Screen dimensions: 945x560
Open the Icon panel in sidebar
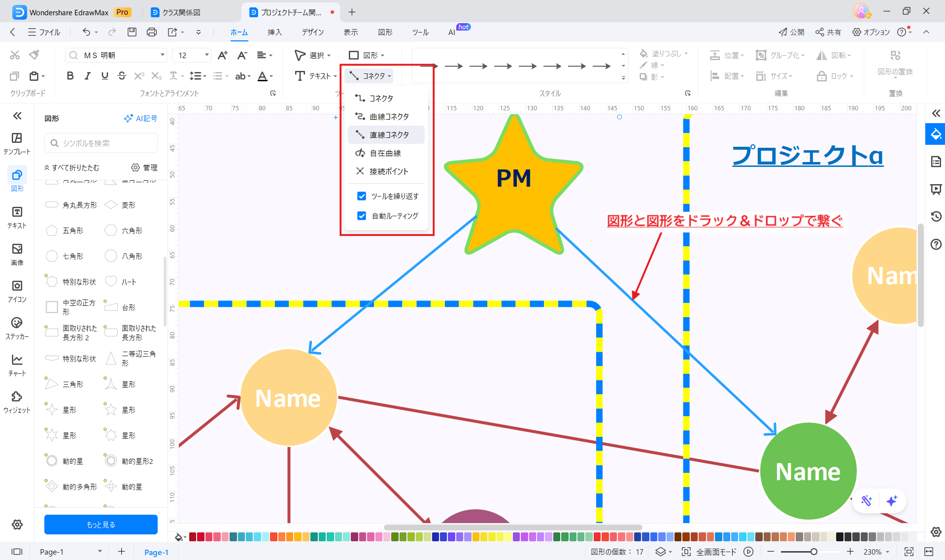pos(17,291)
